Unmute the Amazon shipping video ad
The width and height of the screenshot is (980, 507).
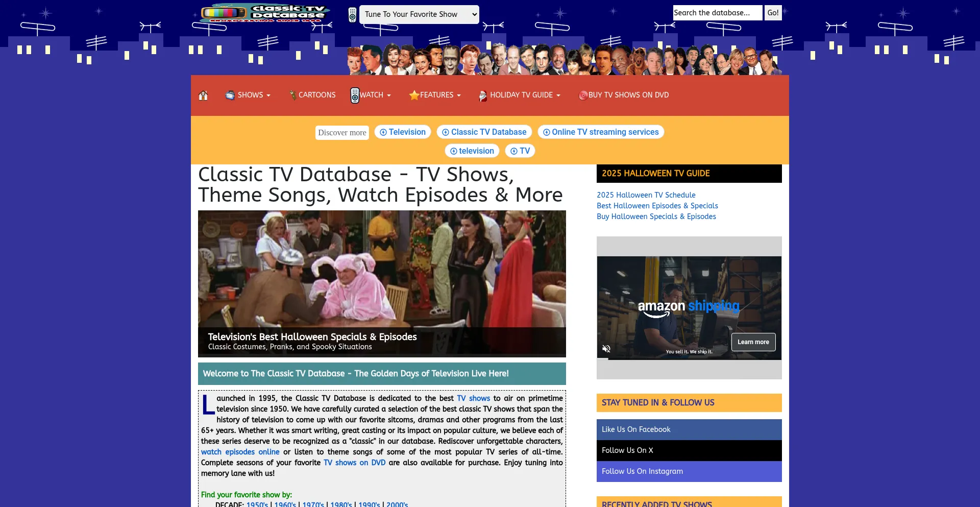tap(606, 349)
